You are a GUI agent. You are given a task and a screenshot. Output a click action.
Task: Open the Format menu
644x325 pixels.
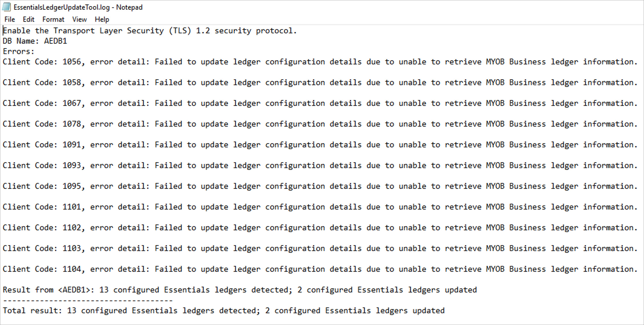point(53,19)
